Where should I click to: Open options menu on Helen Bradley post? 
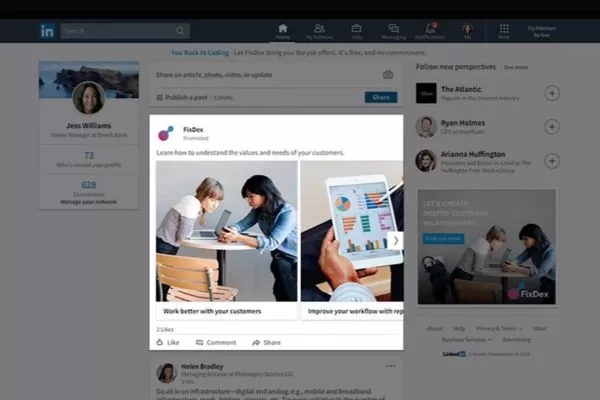click(391, 366)
